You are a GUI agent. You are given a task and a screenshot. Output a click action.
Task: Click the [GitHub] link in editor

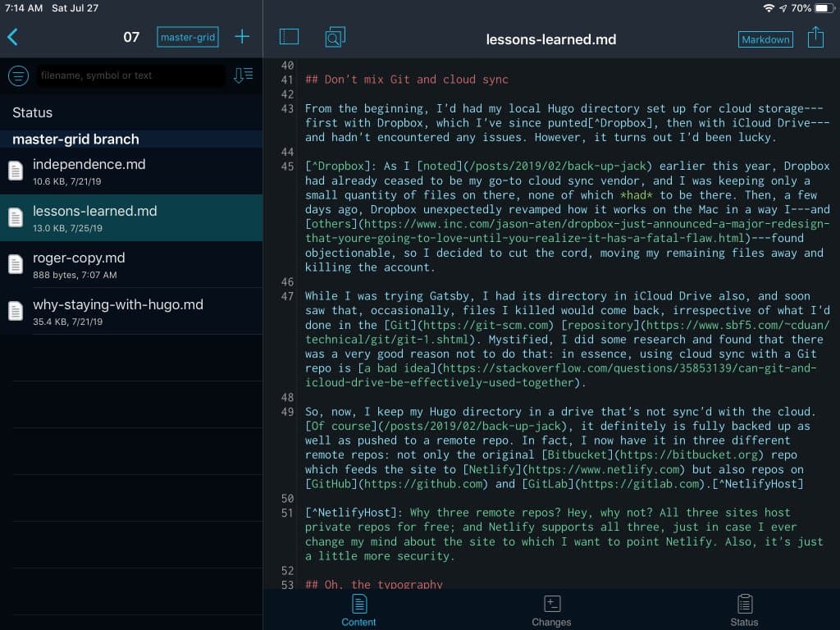[331, 484]
